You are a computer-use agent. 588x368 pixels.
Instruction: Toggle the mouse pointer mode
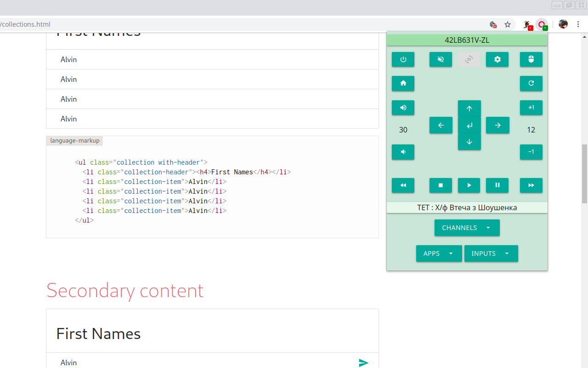pyautogui.click(x=531, y=59)
